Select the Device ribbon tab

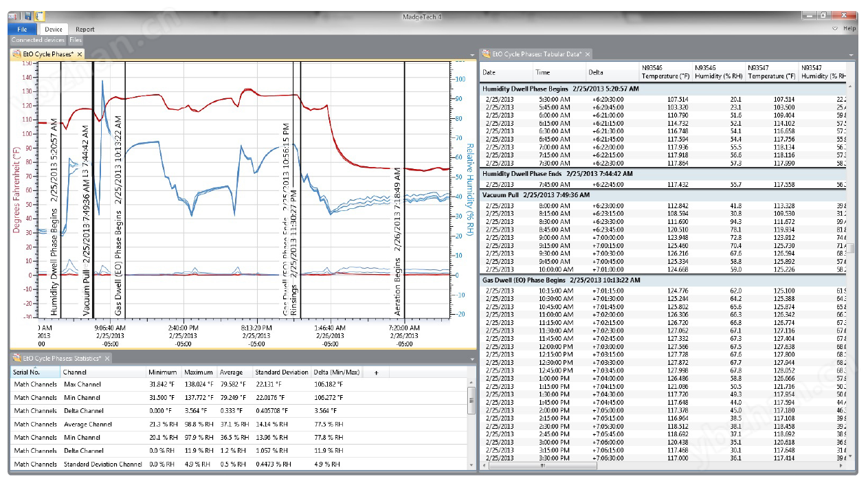click(53, 29)
